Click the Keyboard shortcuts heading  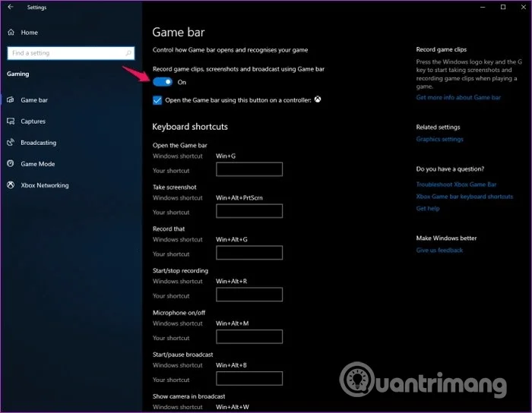190,127
